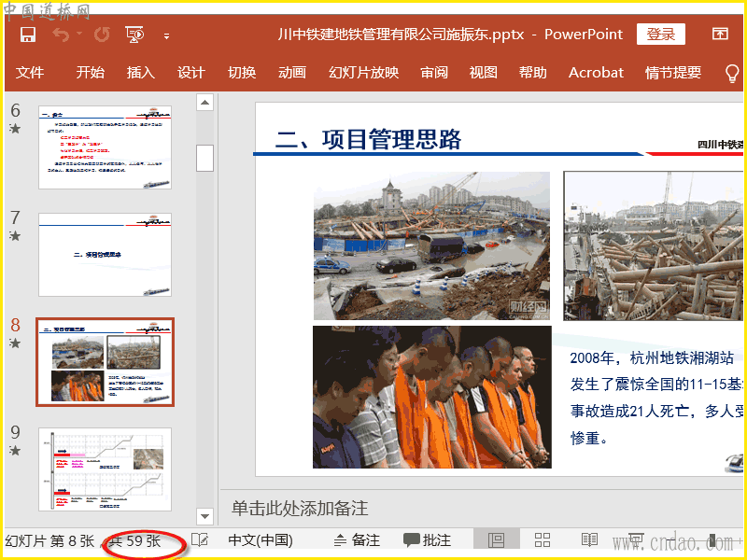Viewport: 747px width, 560px height.
Task: Open Ribbon Display Options
Action: point(720,35)
